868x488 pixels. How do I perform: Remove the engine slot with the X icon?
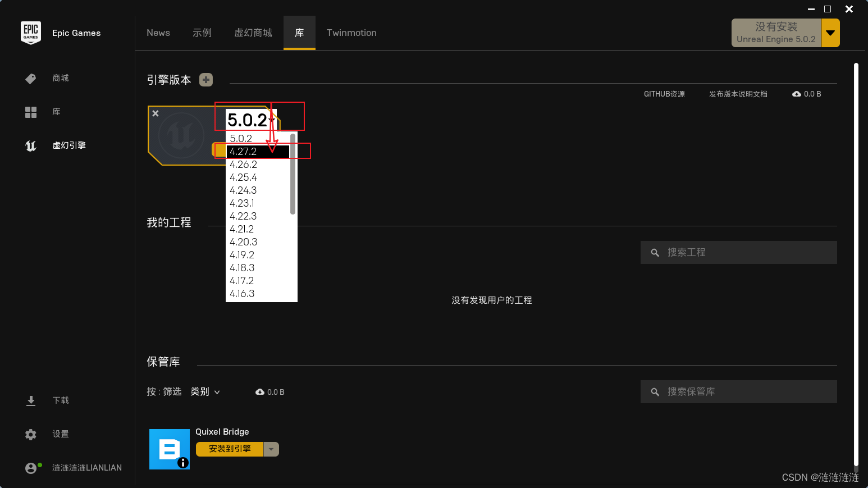coord(156,113)
